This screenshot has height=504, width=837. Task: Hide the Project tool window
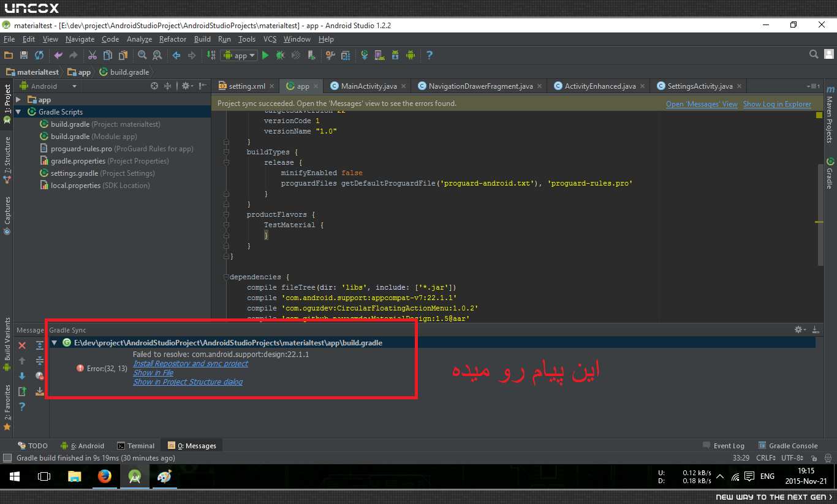(202, 86)
